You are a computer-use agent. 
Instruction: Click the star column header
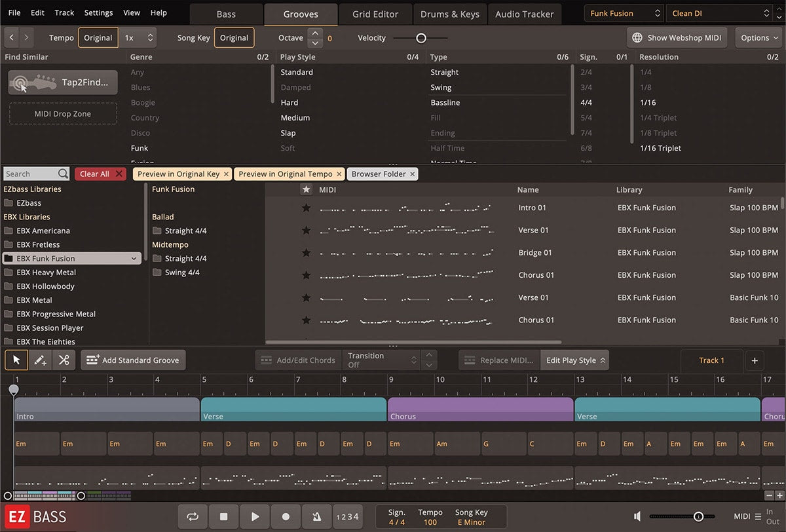pos(306,189)
